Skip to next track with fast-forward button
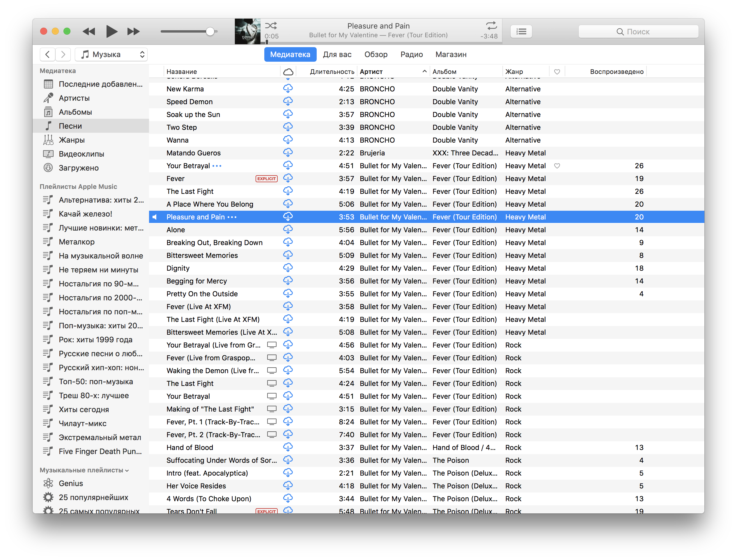Screen dimensions: 737x560 click(x=134, y=31)
